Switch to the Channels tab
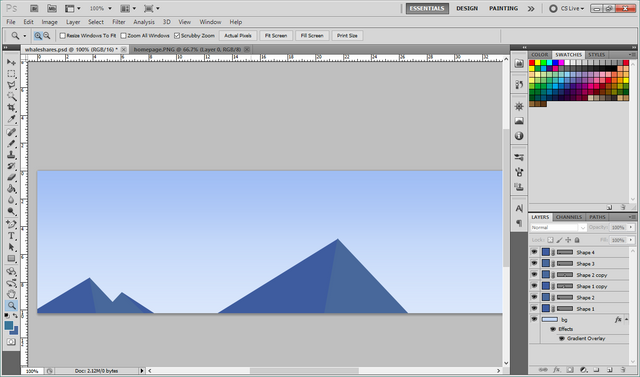Image resolution: width=640 pixels, height=377 pixels. 569,217
